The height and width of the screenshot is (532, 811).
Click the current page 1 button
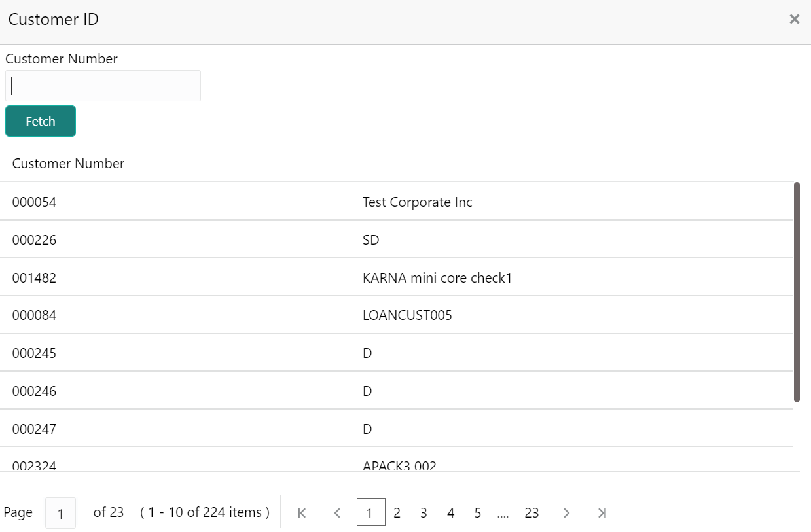(x=370, y=512)
